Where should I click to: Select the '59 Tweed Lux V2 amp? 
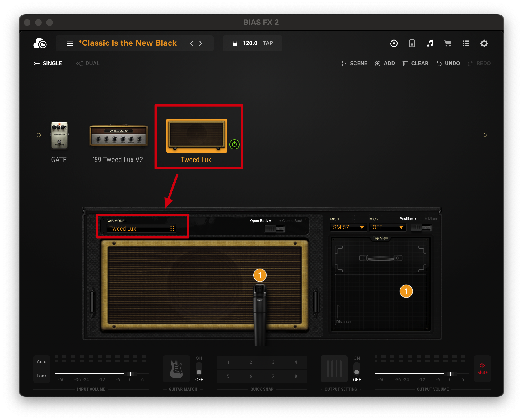click(x=118, y=135)
